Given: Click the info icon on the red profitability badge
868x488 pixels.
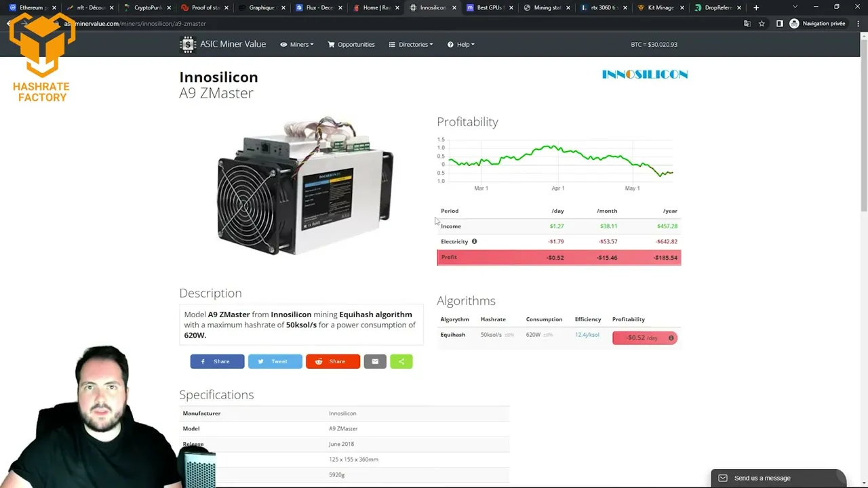Looking at the screenshot, I should 671,338.
